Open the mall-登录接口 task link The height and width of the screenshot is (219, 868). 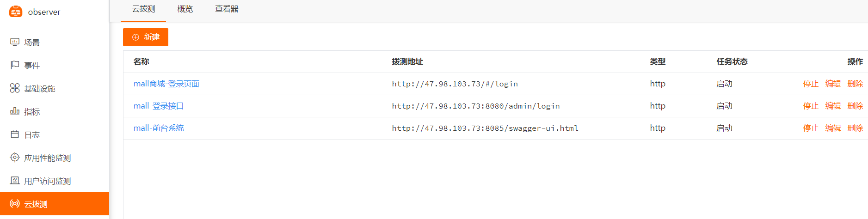[159, 106]
